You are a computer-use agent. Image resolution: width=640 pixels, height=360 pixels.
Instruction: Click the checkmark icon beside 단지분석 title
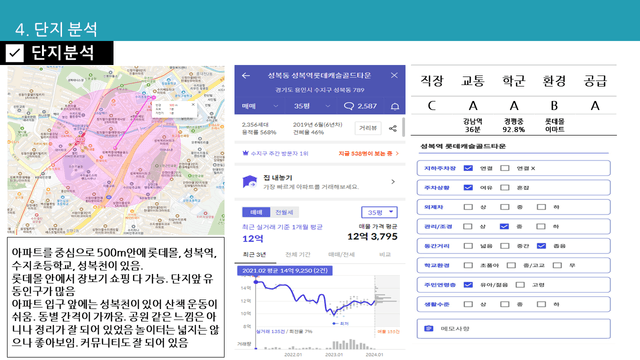pos(15,53)
